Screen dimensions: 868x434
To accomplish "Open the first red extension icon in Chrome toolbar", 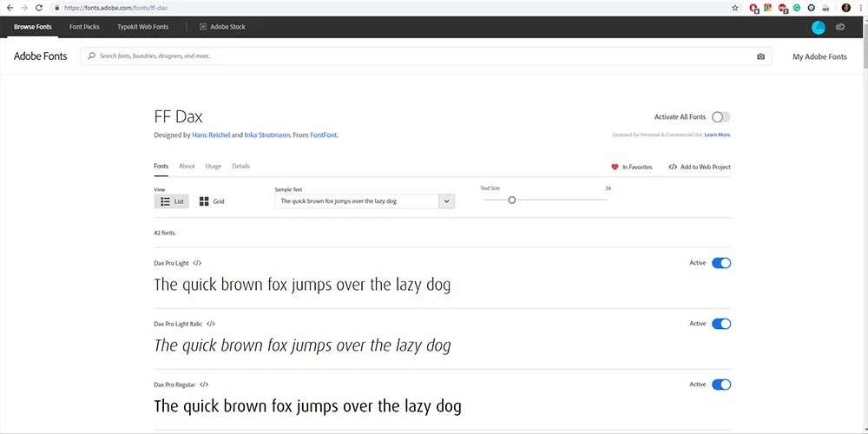I will coord(753,8).
